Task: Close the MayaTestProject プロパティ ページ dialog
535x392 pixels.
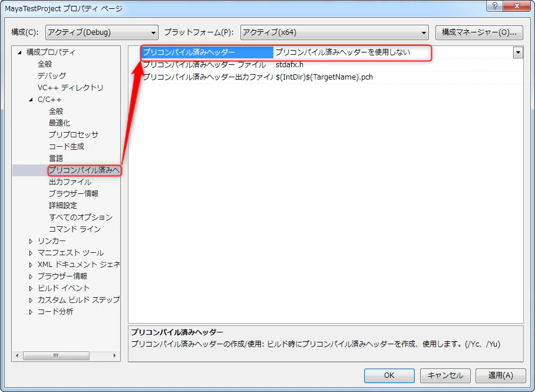Action: point(517,6)
